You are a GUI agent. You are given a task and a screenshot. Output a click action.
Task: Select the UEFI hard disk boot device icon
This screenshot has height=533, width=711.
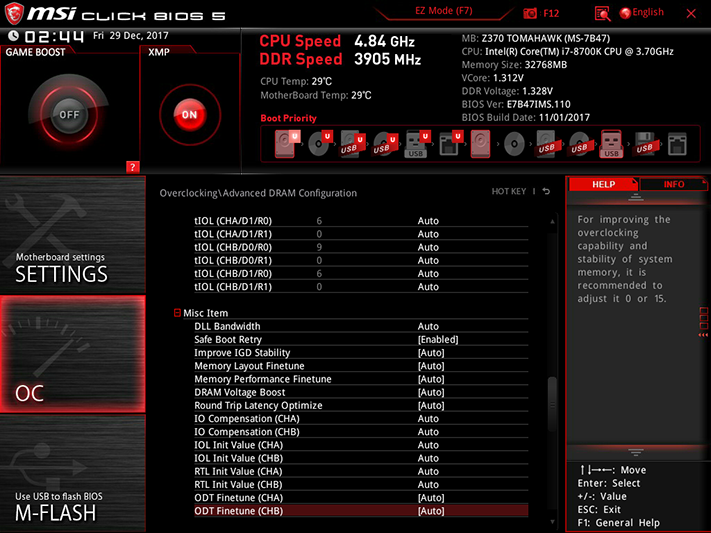(285, 144)
